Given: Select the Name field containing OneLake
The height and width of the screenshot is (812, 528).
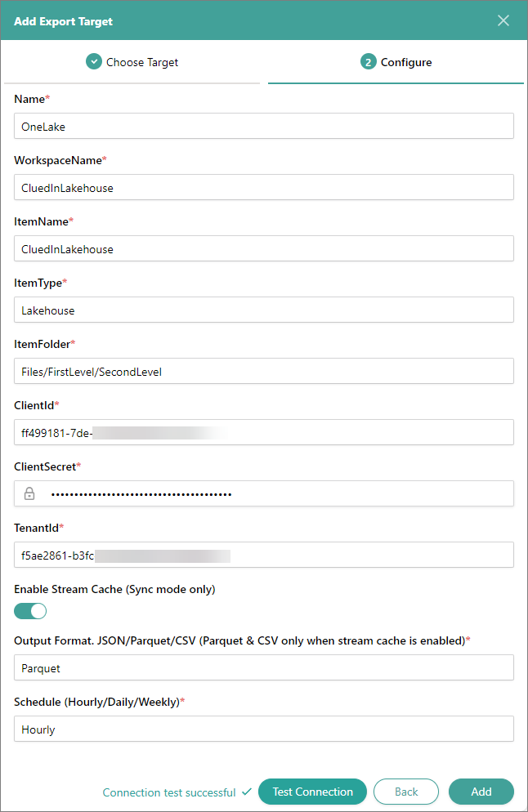Looking at the screenshot, I should point(263,126).
